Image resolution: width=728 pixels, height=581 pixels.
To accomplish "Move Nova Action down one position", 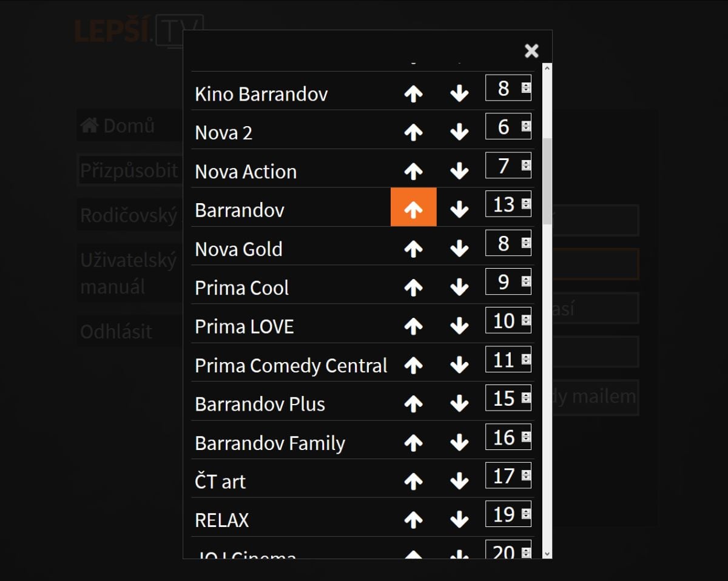I will coord(459,171).
